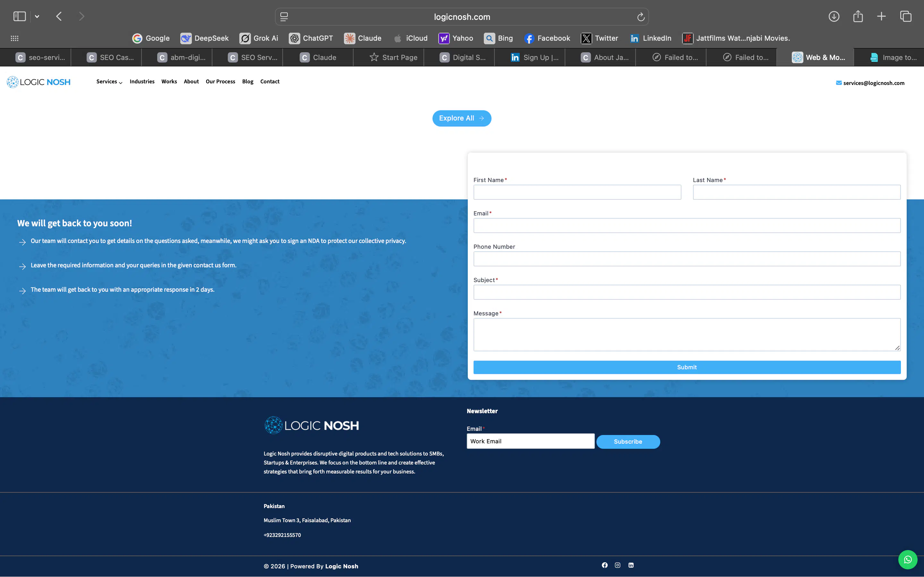Toggle the Safari sidebar
The height and width of the screenshot is (577, 924).
click(20, 16)
